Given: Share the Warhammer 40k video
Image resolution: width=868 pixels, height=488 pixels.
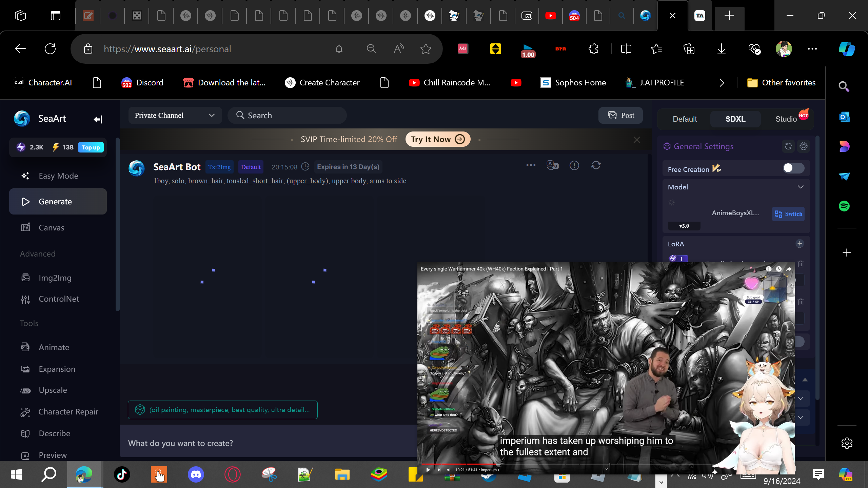Looking at the screenshot, I should point(789,269).
